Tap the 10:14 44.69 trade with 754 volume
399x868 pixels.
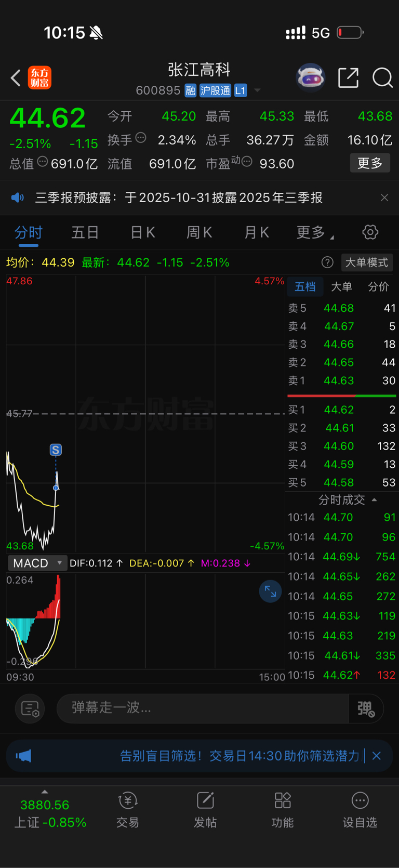[x=342, y=557]
